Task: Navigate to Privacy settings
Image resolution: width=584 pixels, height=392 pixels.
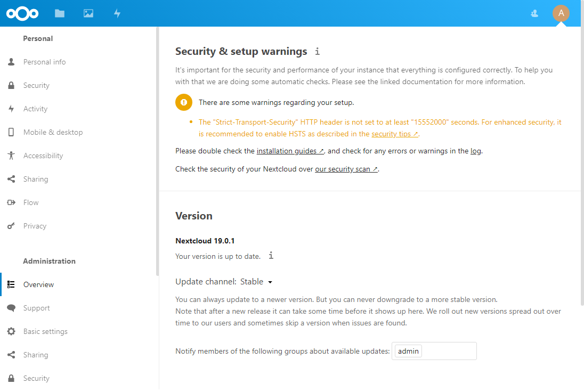Action: click(x=35, y=226)
